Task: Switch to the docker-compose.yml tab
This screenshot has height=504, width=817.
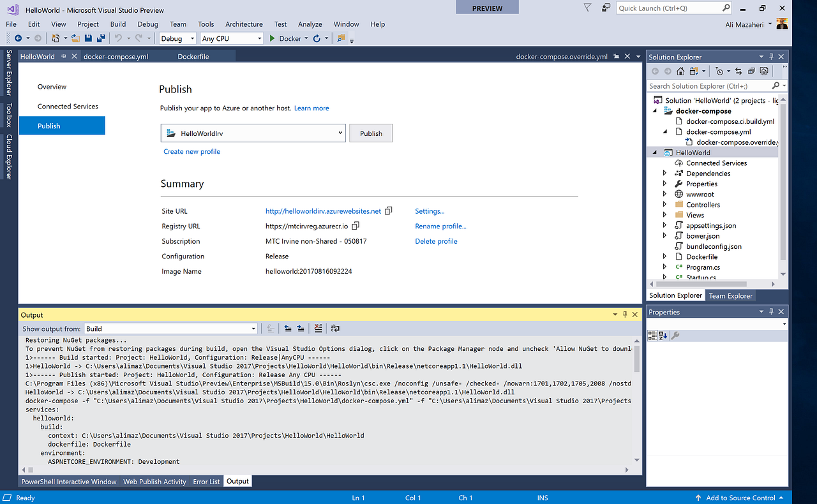Action: pyautogui.click(x=116, y=56)
